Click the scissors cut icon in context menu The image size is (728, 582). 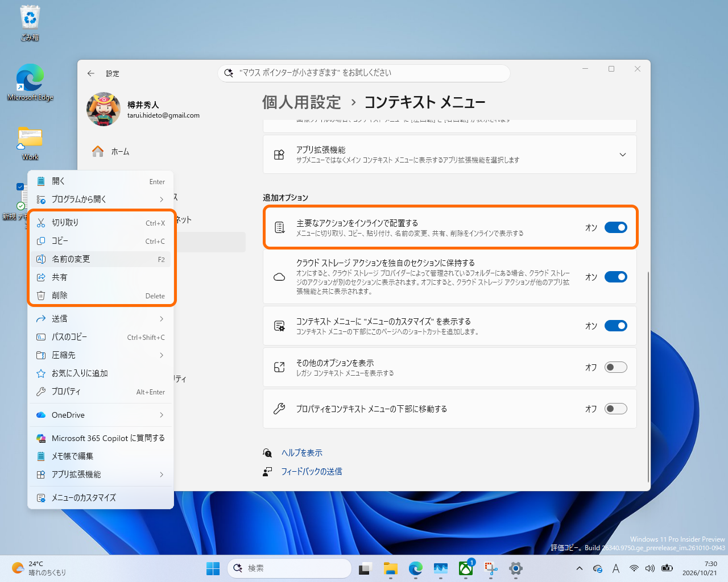pos(41,223)
